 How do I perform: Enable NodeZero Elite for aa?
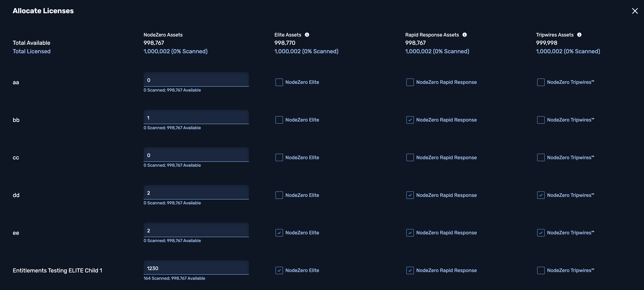279,82
